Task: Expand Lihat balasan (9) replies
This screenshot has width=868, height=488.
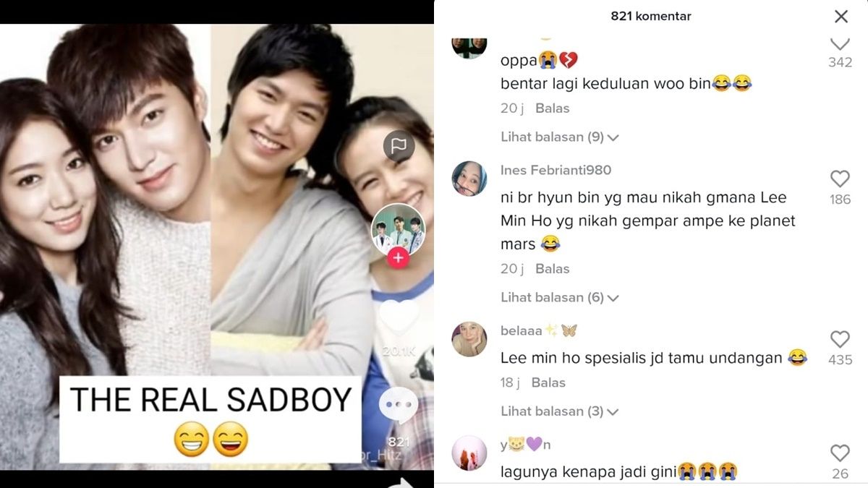Action: coord(560,137)
